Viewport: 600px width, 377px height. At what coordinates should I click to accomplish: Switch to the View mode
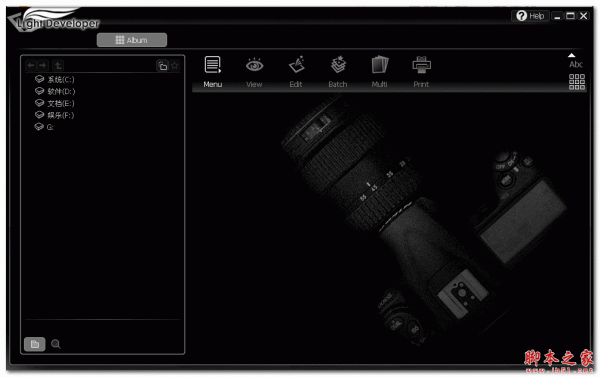[254, 72]
